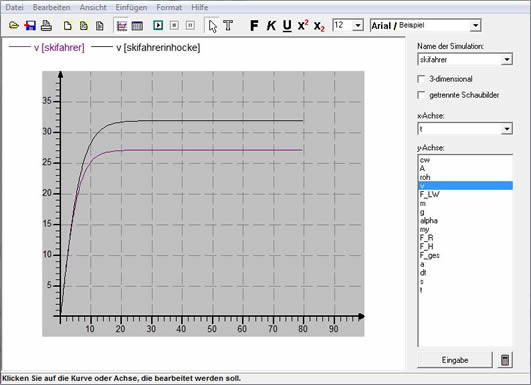Select F_ges in the y-Achse list
Image resolution: width=531 pixels, height=385 pixels.
point(465,255)
